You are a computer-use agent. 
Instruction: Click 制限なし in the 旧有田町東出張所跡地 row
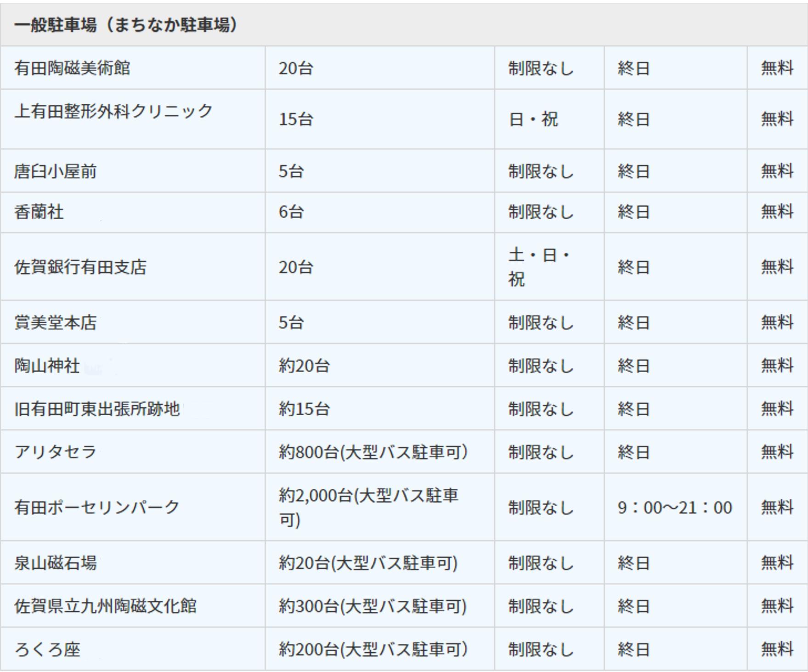tap(541, 408)
